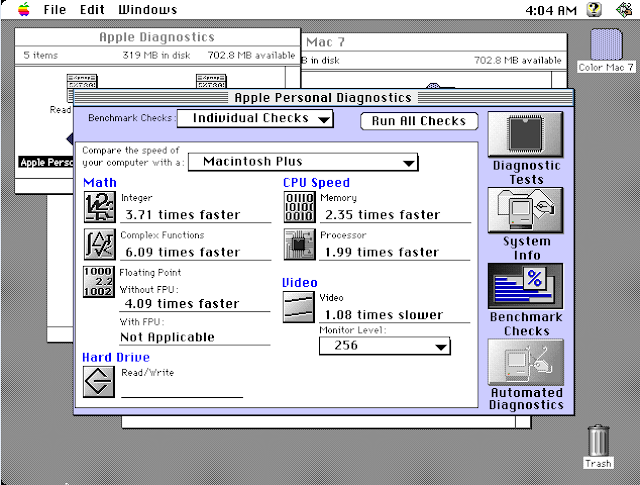Viewport: 640px width, 485px height.
Task: Open the File menu
Action: click(x=55, y=9)
